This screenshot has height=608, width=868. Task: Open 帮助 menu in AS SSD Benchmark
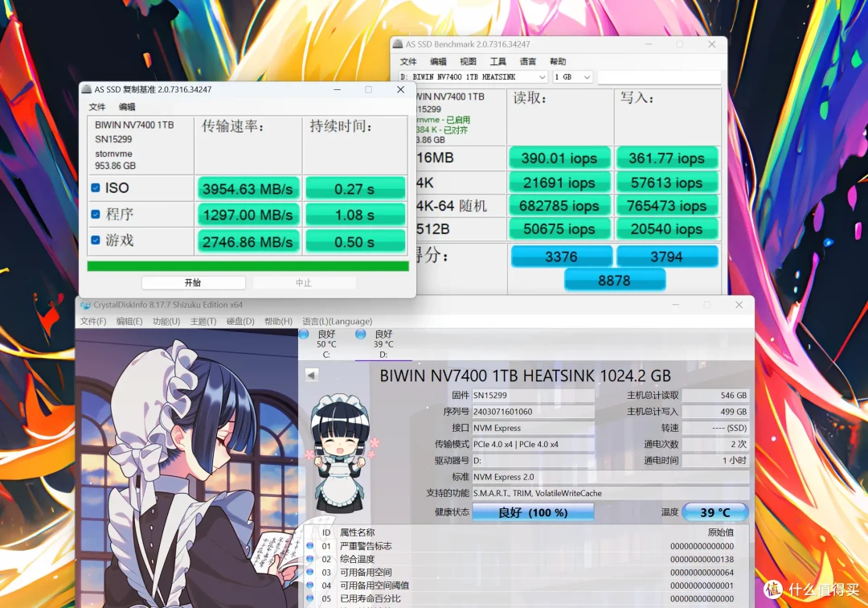pyautogui.click(x=558, y=61)
